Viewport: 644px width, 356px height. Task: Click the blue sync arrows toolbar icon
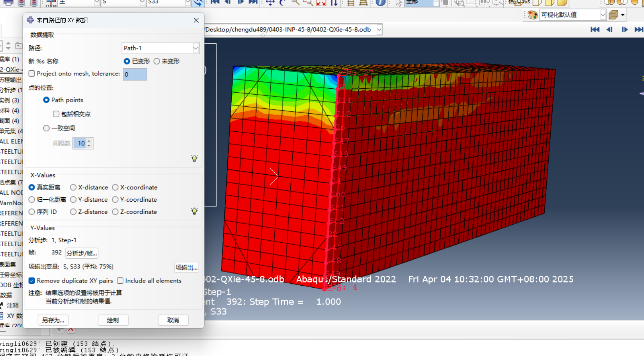[x=199, y=2]
